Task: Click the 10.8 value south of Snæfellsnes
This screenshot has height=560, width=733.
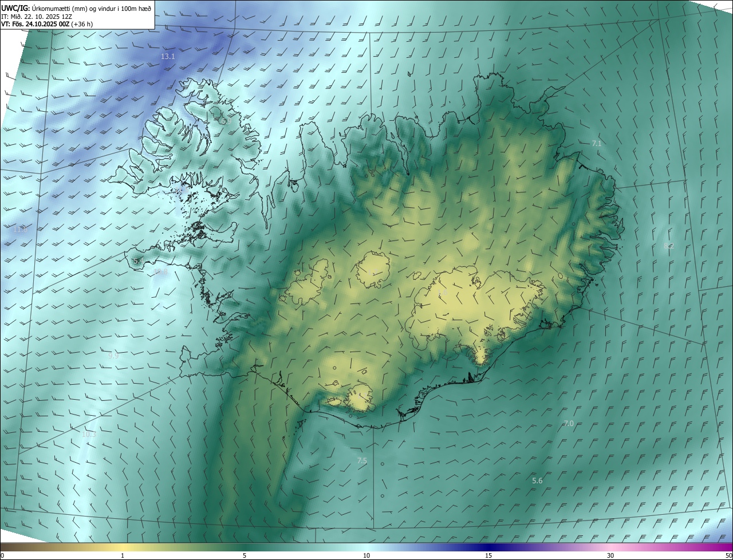Action: tap(160, 272)
